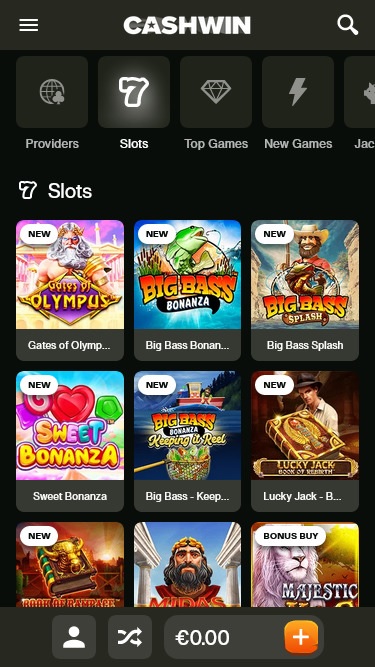
Task: Open the search magnifier icon
Action: tap(348, 25)
